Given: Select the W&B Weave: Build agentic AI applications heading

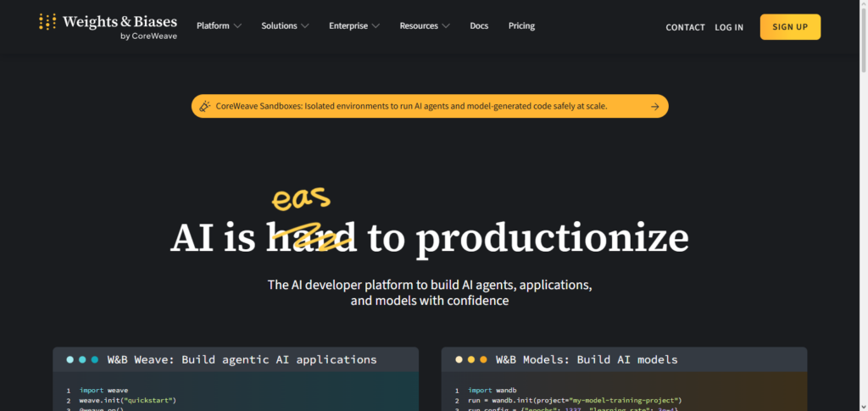Looking at the screenshot, I should (x=242, y=359).
